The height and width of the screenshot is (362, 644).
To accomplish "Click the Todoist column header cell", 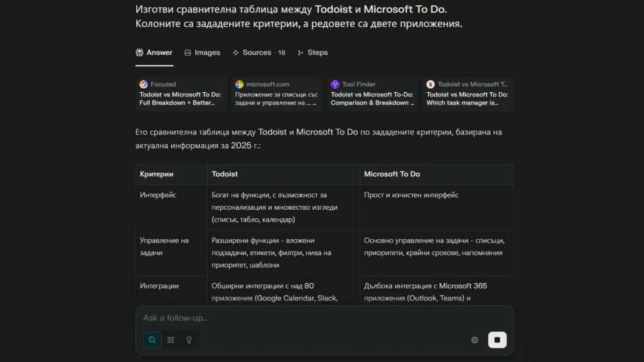I will [x=283, y=174].
